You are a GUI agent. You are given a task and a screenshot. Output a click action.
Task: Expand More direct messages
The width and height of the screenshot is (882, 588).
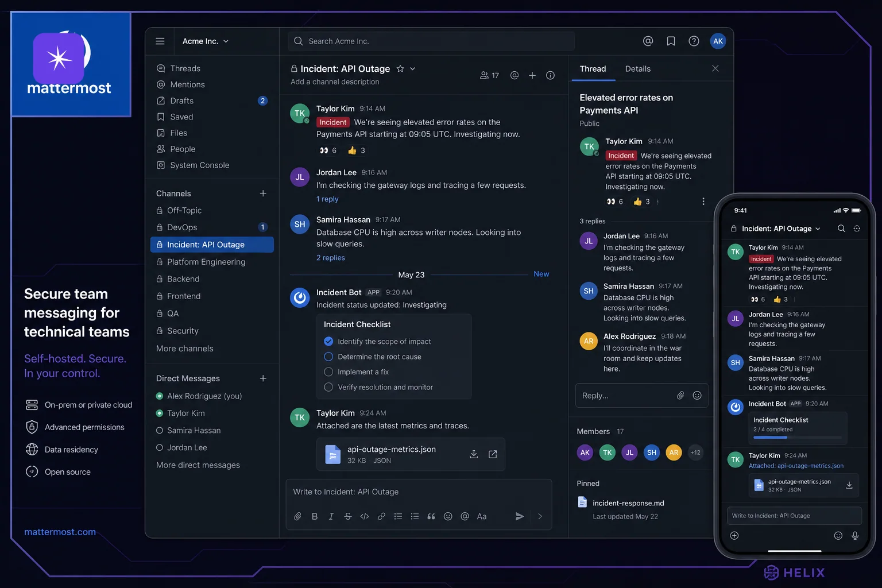coord(198,465)
